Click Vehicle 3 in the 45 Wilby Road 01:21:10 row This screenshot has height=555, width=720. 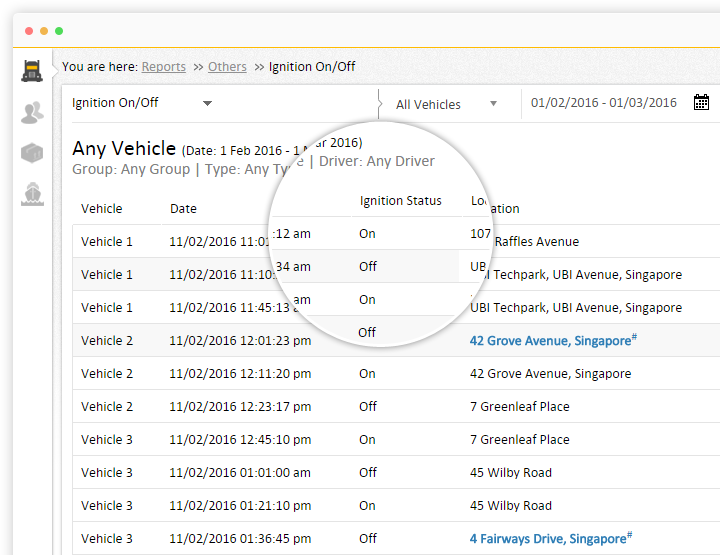(107, 505)
